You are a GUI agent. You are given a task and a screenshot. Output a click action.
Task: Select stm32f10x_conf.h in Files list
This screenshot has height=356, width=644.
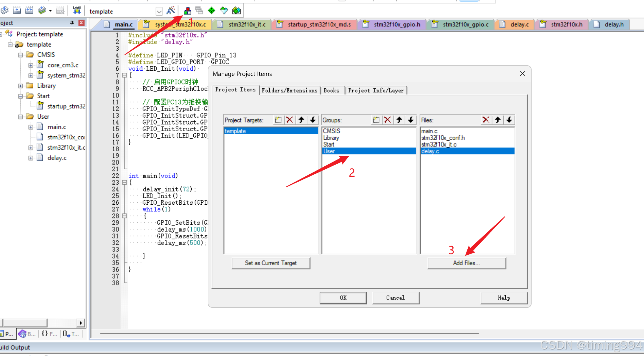tap(443, 138)
